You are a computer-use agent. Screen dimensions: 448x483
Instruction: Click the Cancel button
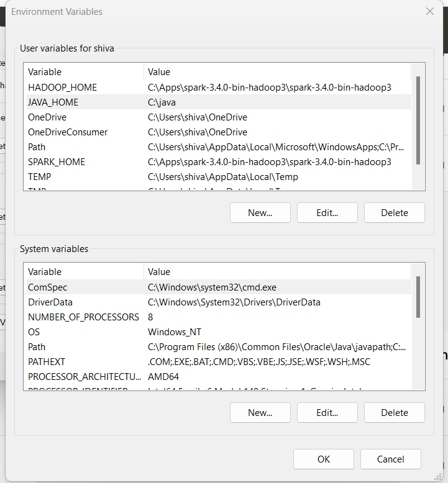tap(390, 459)
